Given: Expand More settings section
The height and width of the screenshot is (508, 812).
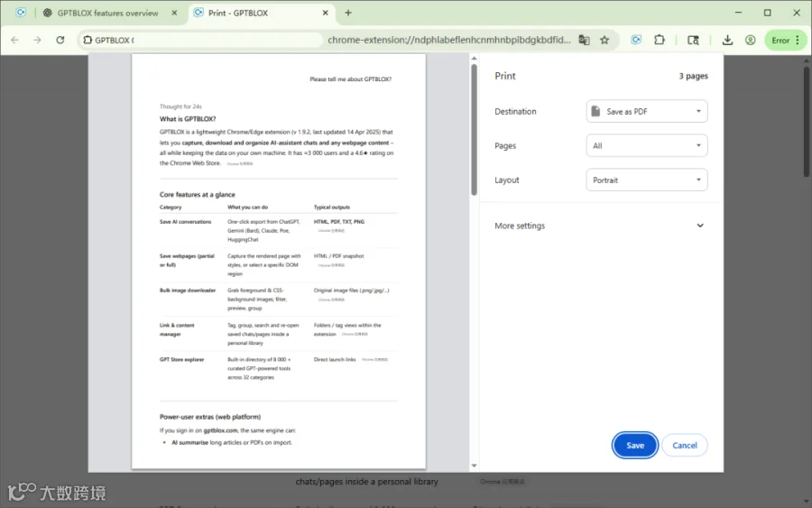Looking at the screenshot, I should click(x=599, y=226).
